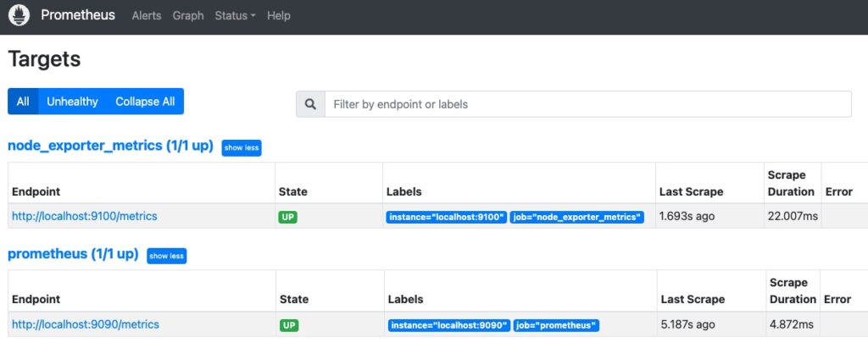Open the Prometheus brand link
This screenshot has height=343, width=868.
point(78,15)
